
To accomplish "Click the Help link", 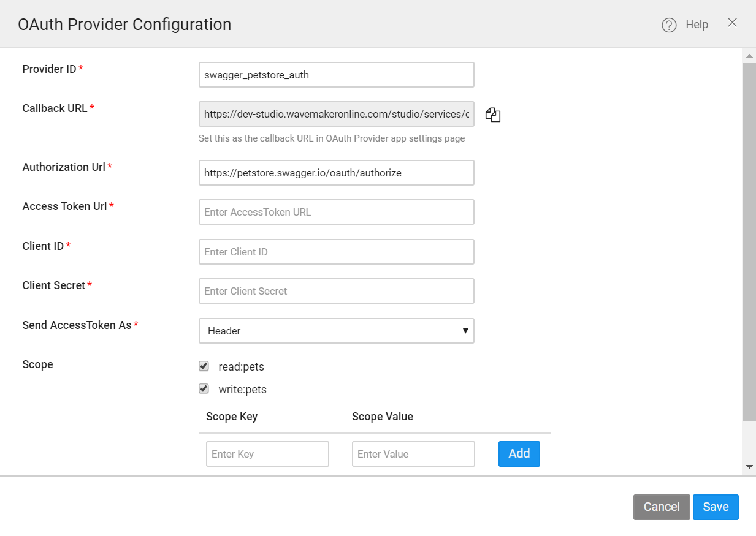I will (697, 25).
